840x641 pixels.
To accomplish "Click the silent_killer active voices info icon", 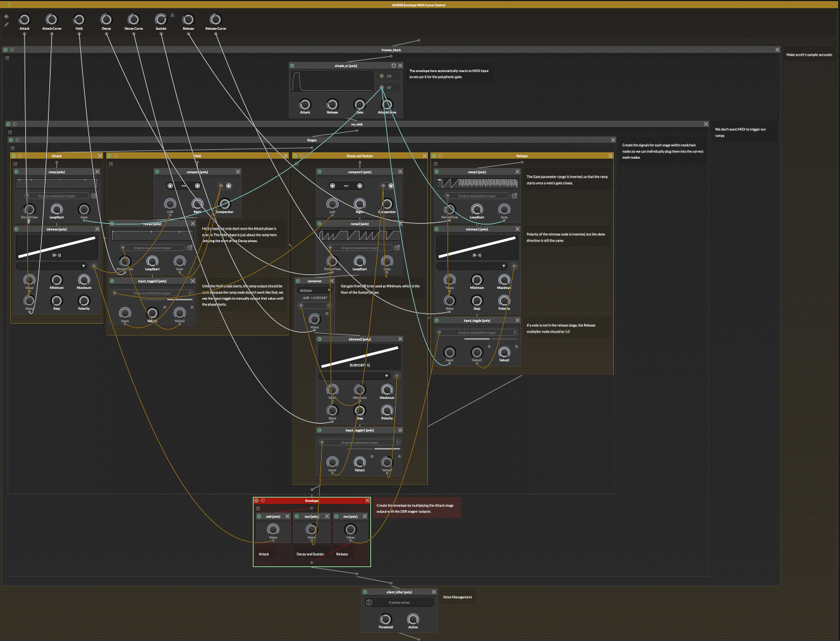I will (x=369, y=602).
